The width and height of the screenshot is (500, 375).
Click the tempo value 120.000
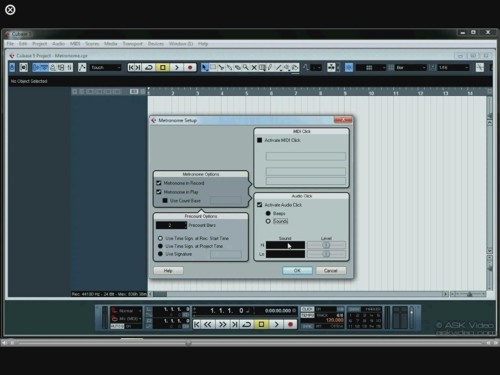334,320
